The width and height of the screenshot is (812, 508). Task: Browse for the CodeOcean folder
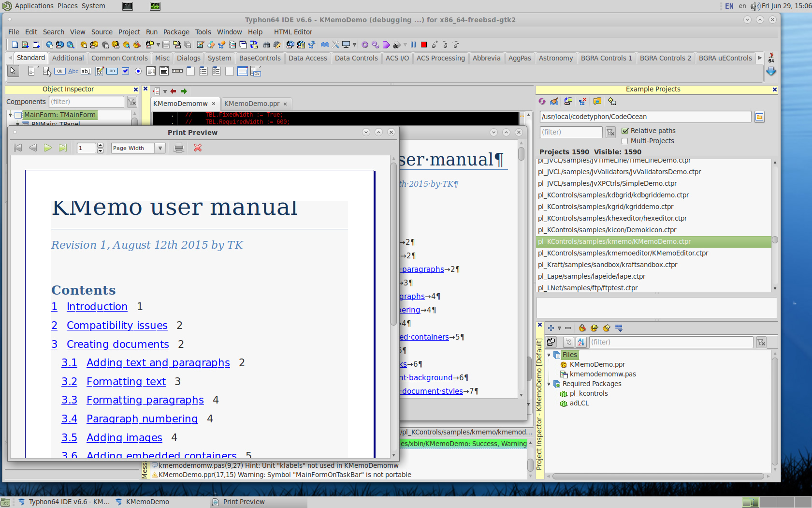pos(759,117)
